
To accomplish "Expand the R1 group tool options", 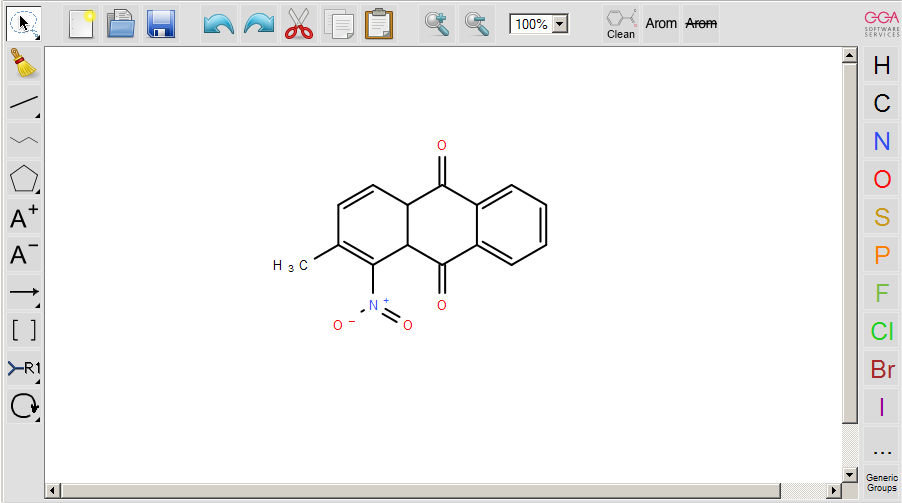I will [37, 381].
